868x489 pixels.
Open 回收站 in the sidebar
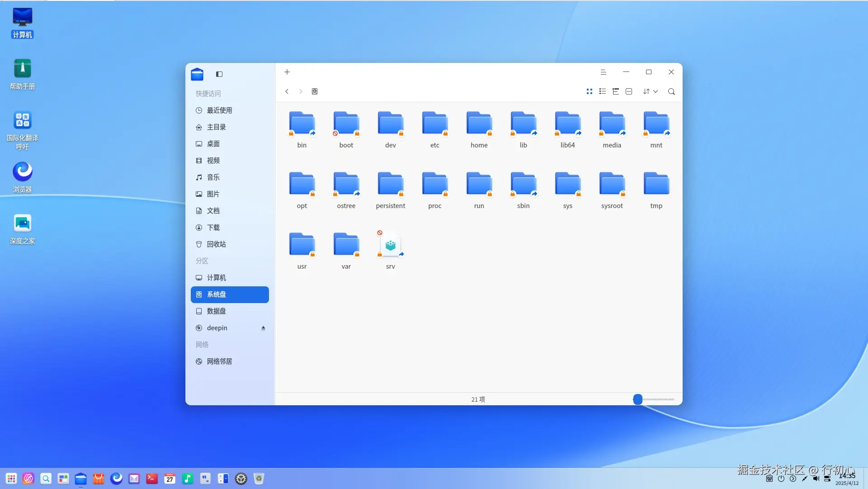pos(216,244)
